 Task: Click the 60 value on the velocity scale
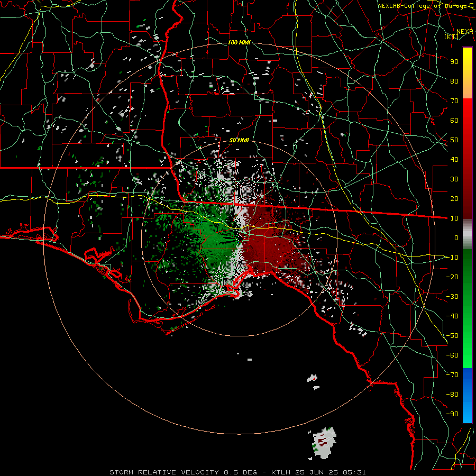(454, 120)
